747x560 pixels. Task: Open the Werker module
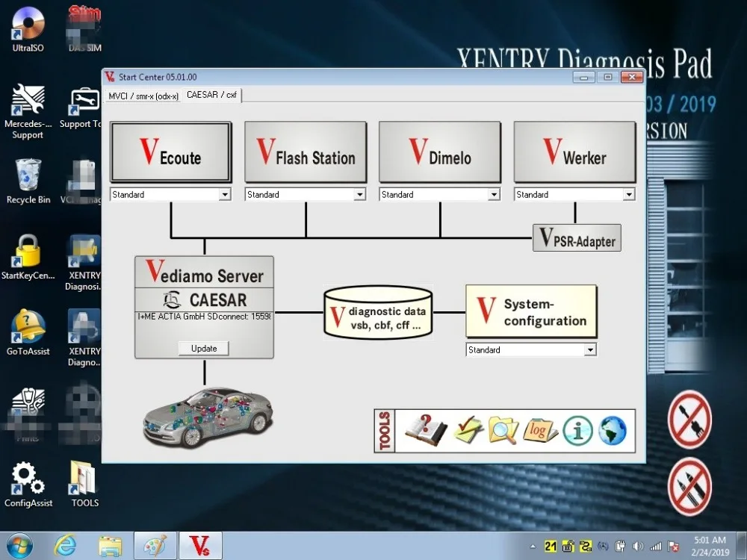(574, 152)
